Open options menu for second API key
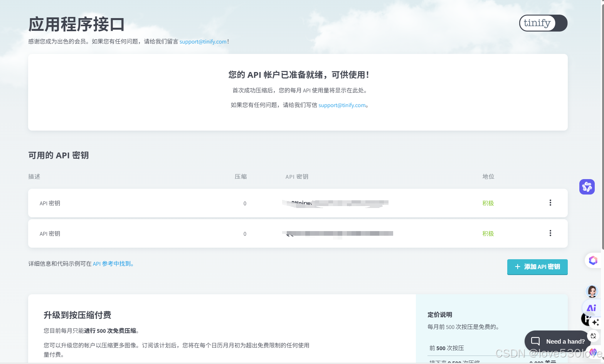The width and height of the screenshot is (604, 364). 550,233
